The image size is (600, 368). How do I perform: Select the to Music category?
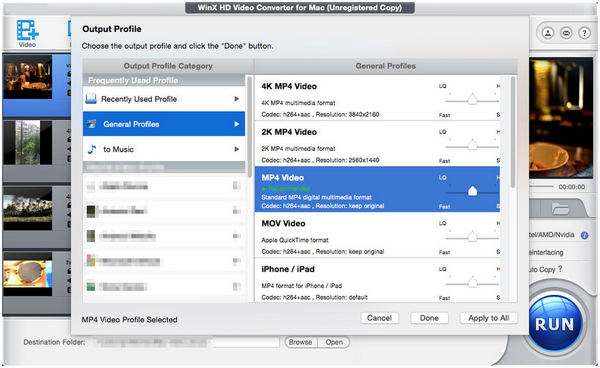tap(164, 149)
